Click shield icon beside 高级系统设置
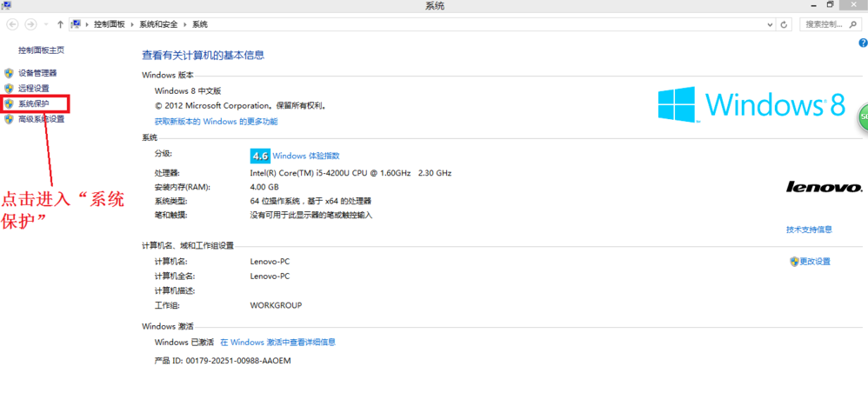 [9, 119]
